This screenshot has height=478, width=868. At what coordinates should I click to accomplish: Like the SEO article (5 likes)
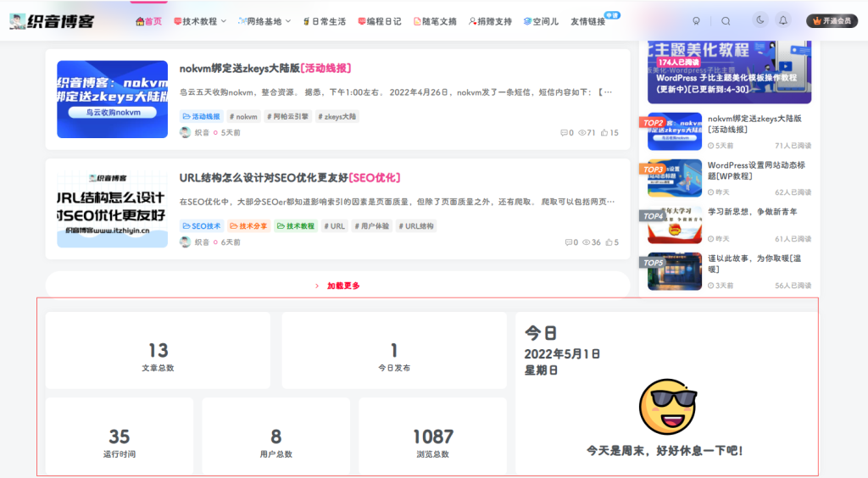612,242
